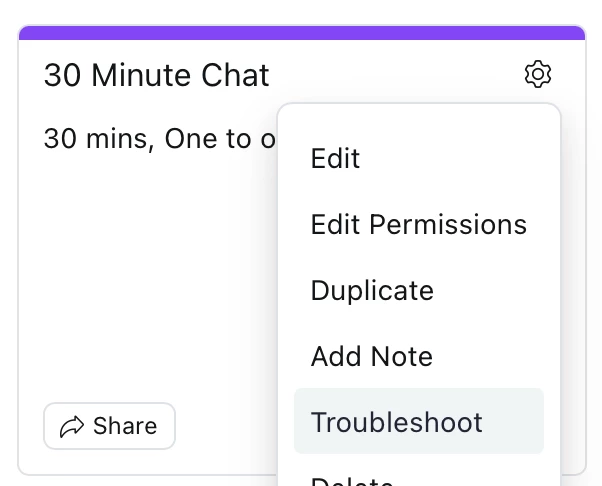Add a note to the 30 Minute Chat
Image resolution: width=602 pixels, height=486 pixels.
(419, 356)
